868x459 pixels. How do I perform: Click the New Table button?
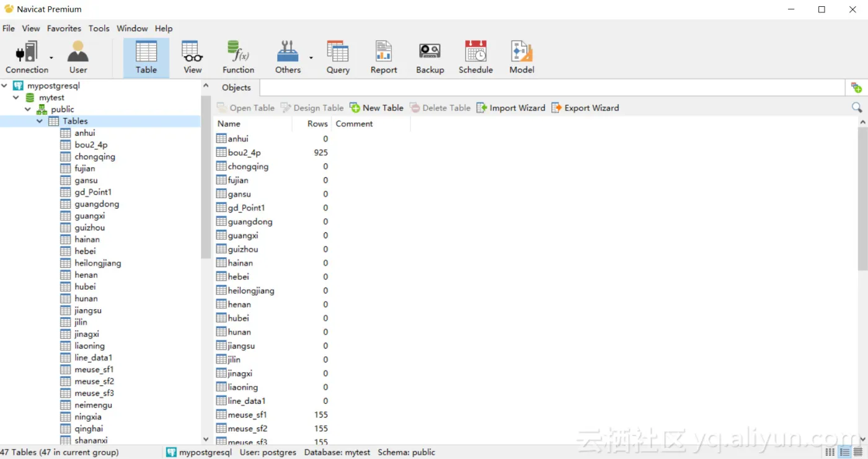coord(376,108)
